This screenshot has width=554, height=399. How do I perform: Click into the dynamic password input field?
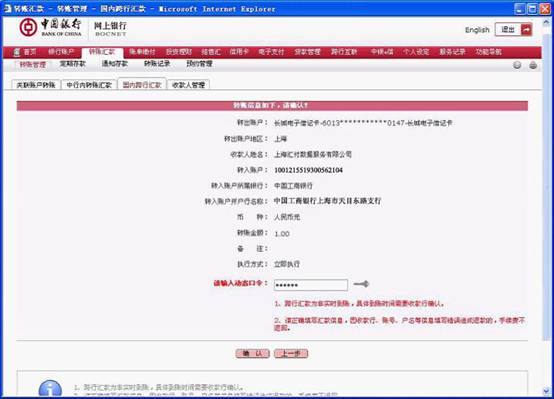tap(311, 285)
